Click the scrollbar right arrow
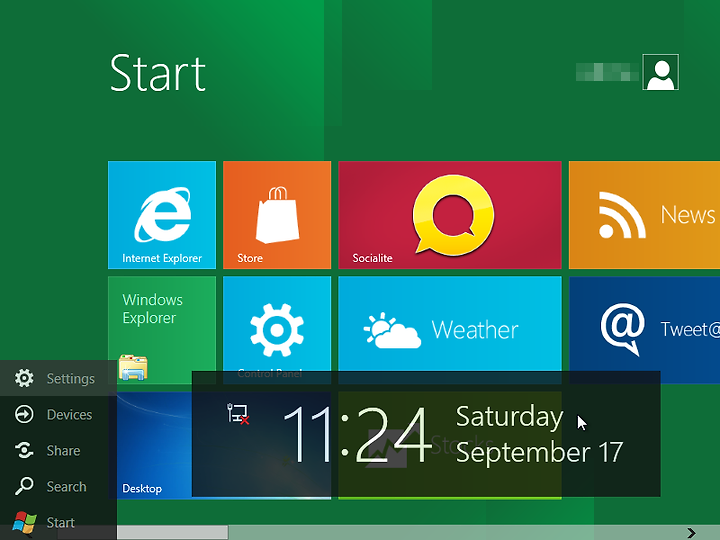This screenshot has height=540, width=720. [691, 533]
